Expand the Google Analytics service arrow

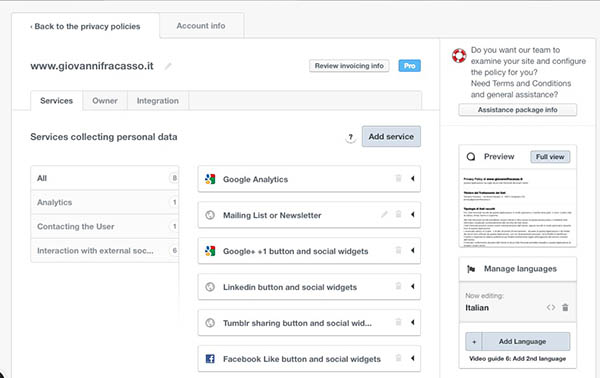tap(412, 178)
